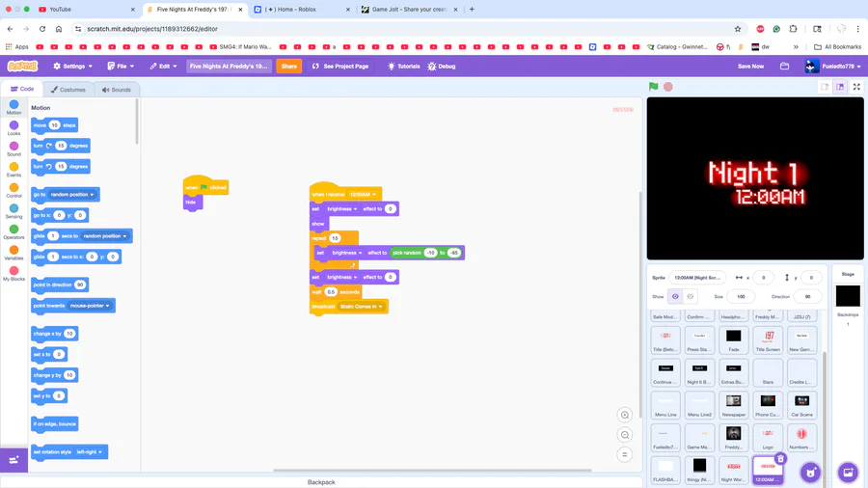
Task: Open the File menu
Action: 121,66
